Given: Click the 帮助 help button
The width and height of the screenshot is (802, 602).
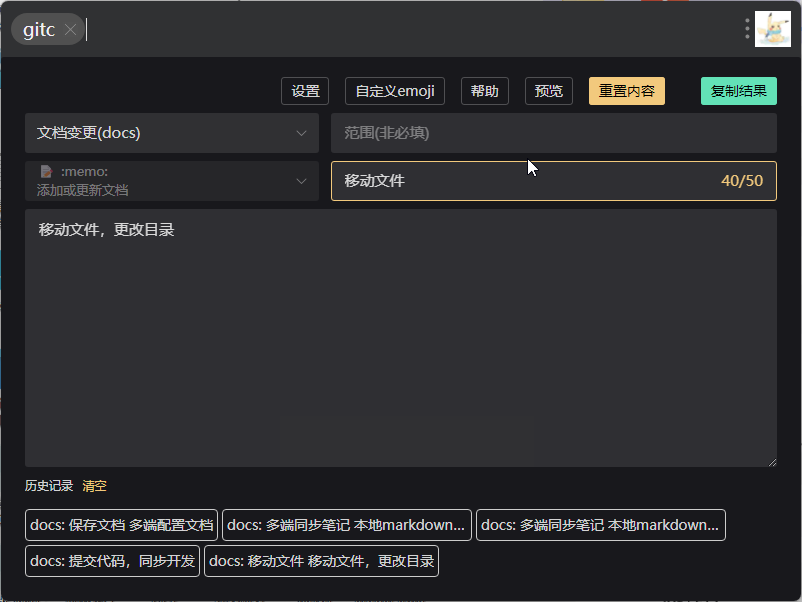Looking at the screenshot, I should click(484, 91).
